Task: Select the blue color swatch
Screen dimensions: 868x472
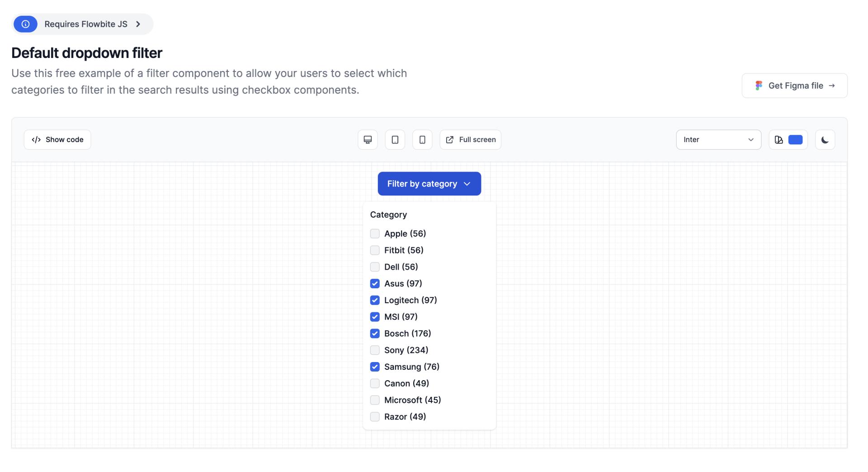Action: [795, 139]
